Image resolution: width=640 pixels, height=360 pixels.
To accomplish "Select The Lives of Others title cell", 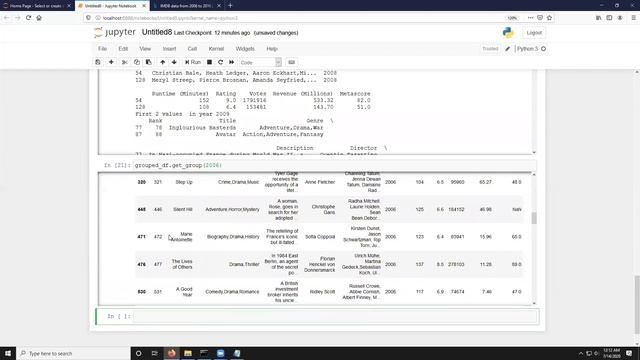I will click(x=182, y=264).
